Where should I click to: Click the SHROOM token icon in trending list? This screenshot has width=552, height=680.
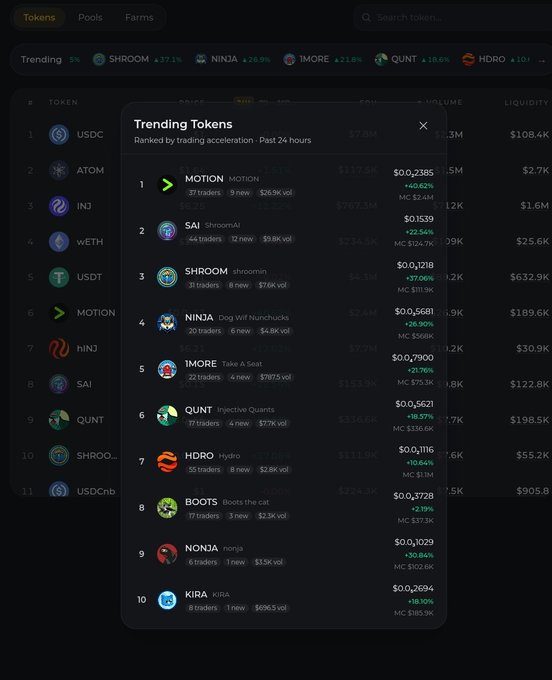(167, 277)
